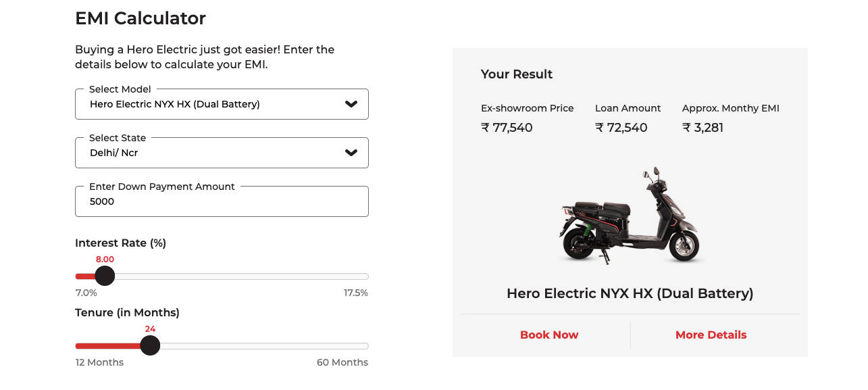Image resolution: width=868 pixels, height=390 pixels.
Task: Click the Tenure slider handle showing 24
Action: tap(150, 345)
